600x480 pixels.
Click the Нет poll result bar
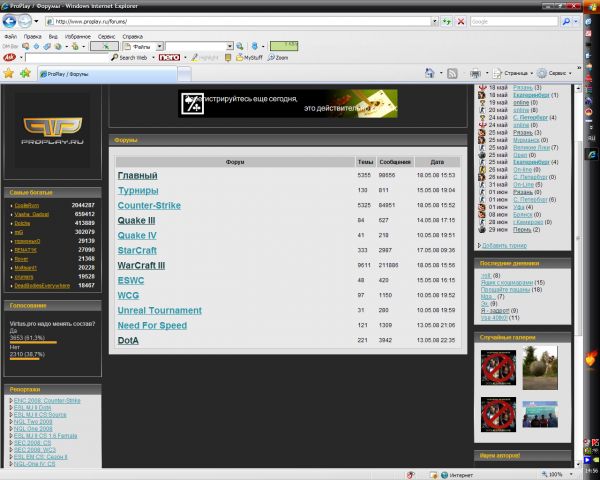click(x=24, y=359)
